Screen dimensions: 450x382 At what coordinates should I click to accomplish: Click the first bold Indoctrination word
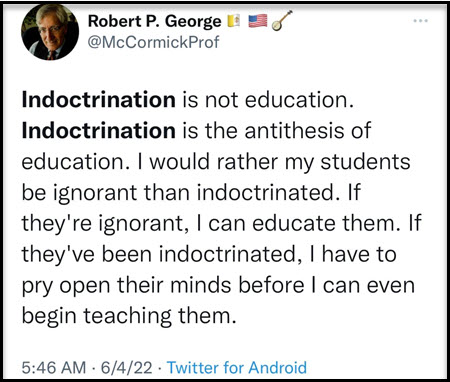tap(99, 100)
